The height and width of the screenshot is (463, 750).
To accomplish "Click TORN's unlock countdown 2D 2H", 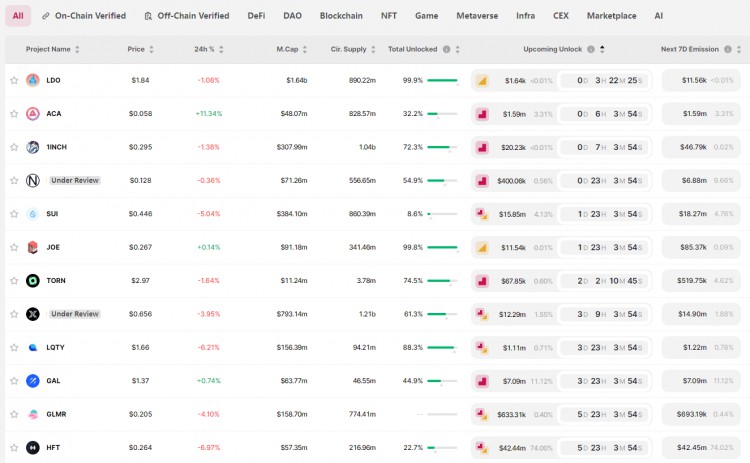I will 605,281.
